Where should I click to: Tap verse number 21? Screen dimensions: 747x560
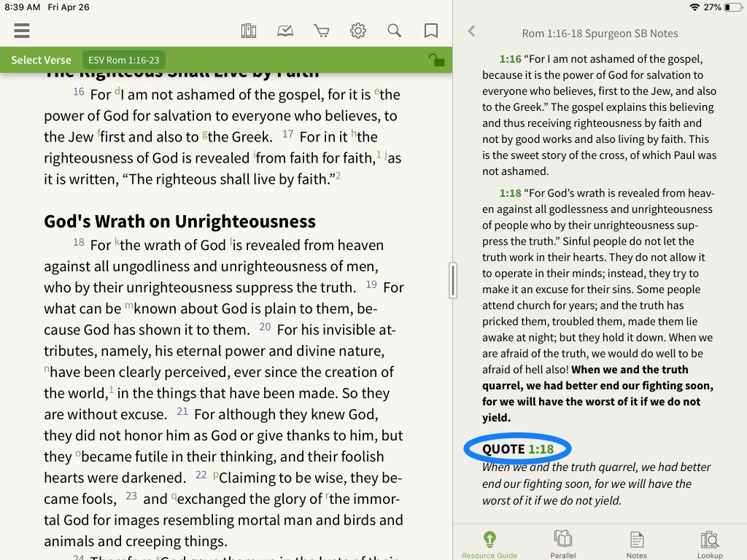(x=182, y=411)
